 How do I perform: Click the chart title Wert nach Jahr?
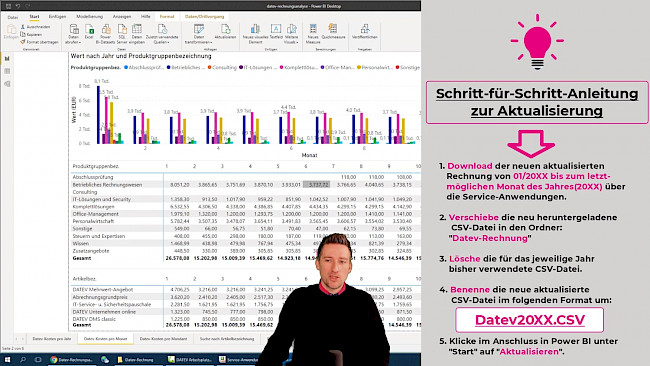[x=141, y=56]
